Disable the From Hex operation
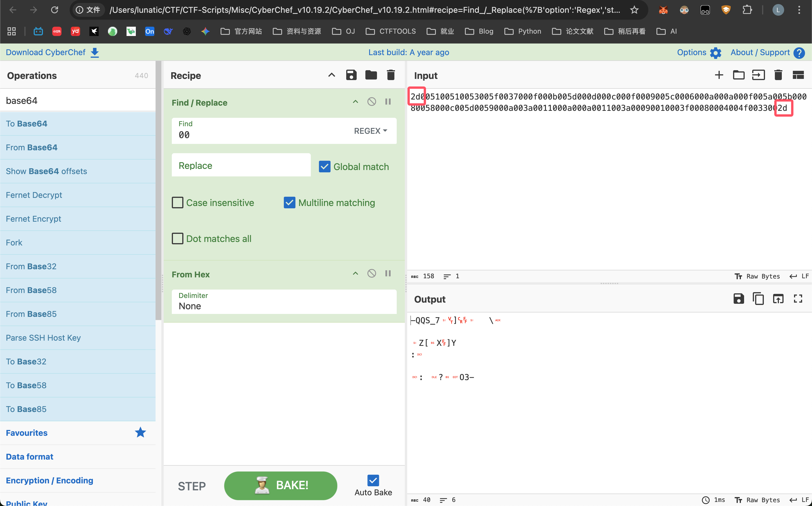 coord(371,273)
